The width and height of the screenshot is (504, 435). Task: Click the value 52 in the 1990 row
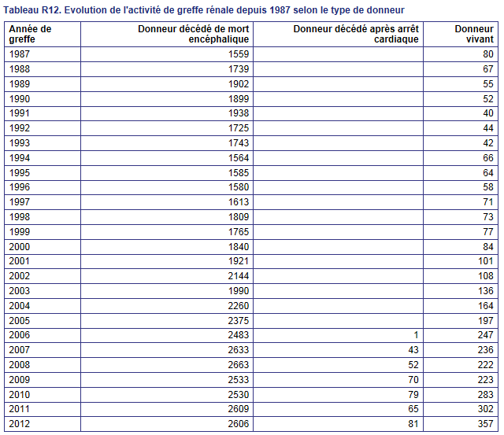tap(488, 99)
